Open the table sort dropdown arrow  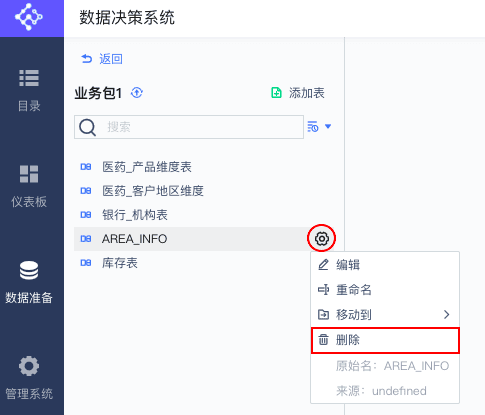328,126
